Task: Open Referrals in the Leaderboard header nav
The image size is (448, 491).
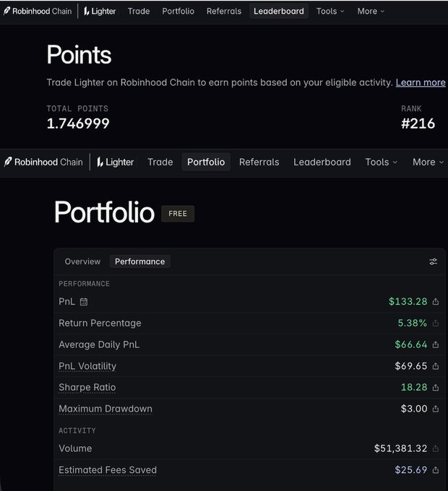Action: (x=224, y=12)
